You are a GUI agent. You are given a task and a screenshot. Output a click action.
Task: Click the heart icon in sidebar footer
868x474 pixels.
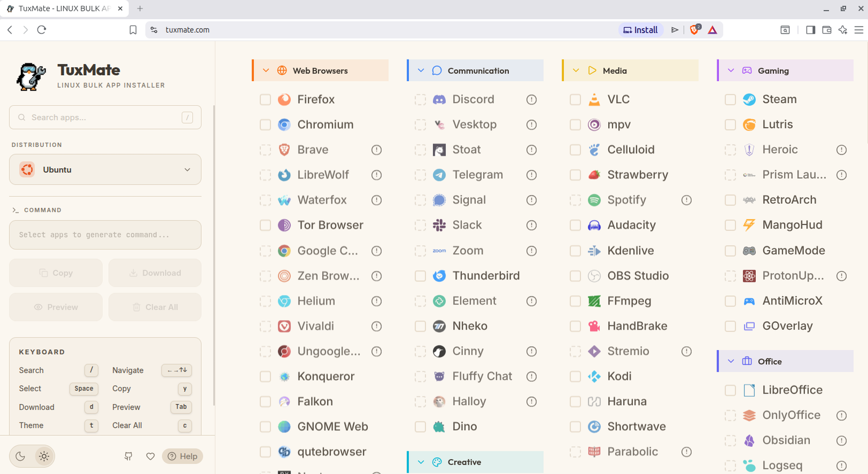coord(150,456)
